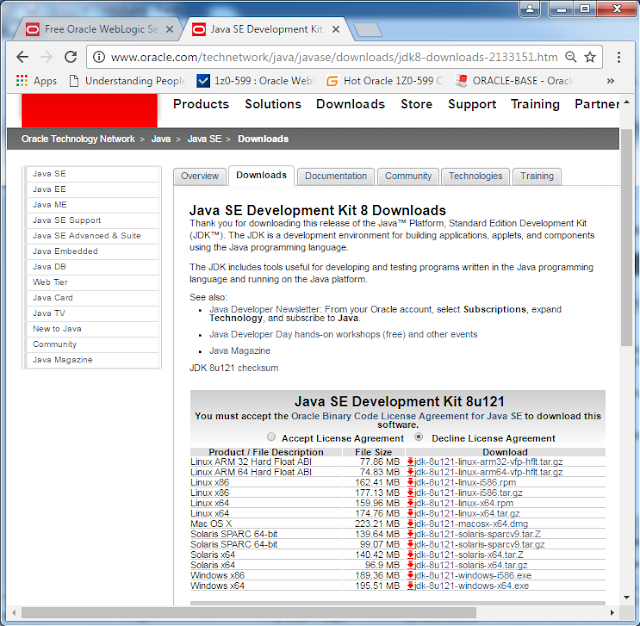The height and width of the screenshot is (626, 640).
Task: Open a new browser tab
Action: (x=367, y=29)
